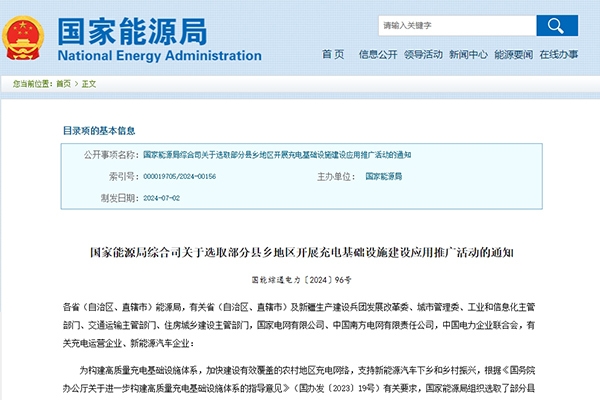Click the index number 000019705/2024-00156
This screenshot has height=400, width=600.
[179, 176]
